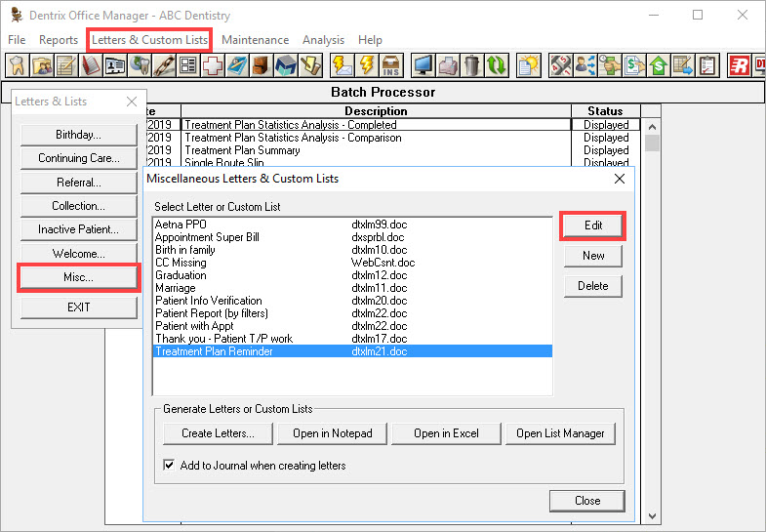This screenshot has width=766, height=532.
Task: Click the printer toolbar icon
Action: click(448, 65)
